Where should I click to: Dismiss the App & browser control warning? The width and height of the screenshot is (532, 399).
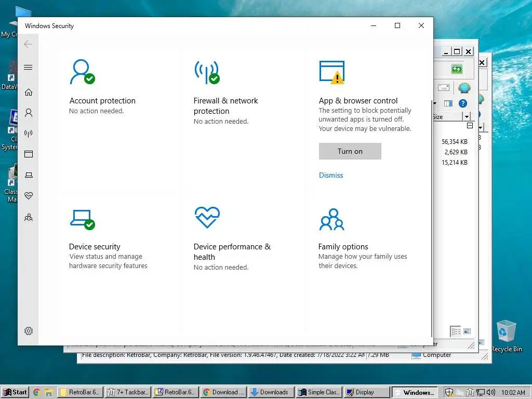point(331,176)
